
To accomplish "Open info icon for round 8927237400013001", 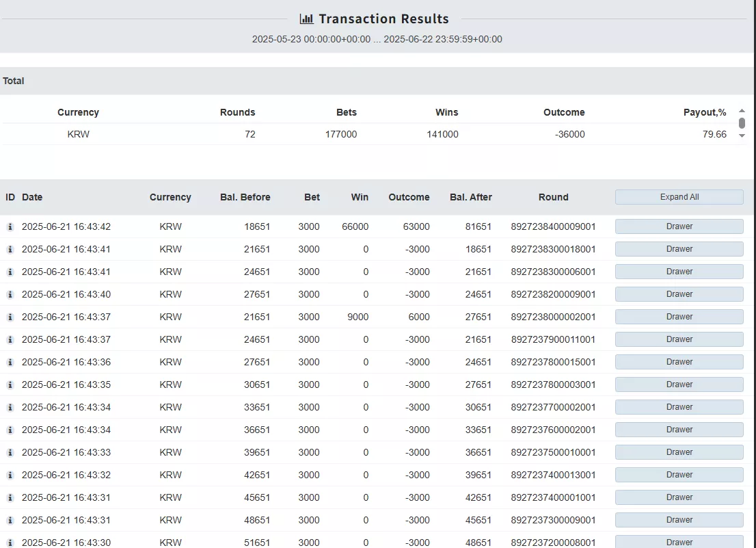I will coord(10,475).
